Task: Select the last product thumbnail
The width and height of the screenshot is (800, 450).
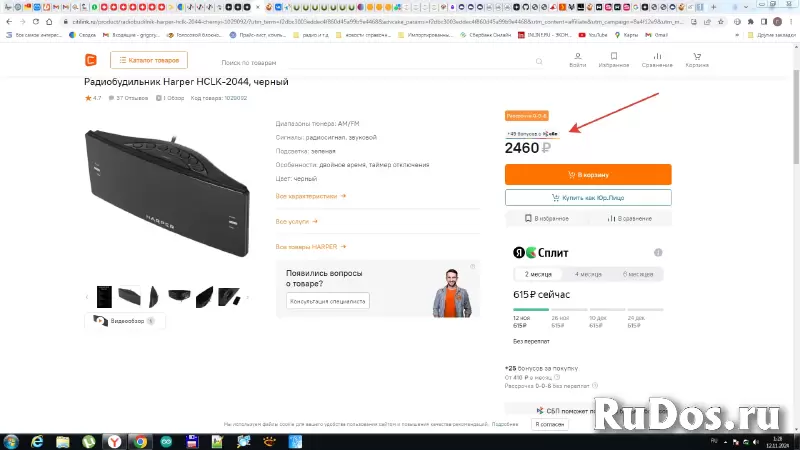Action: pos(229,297)
